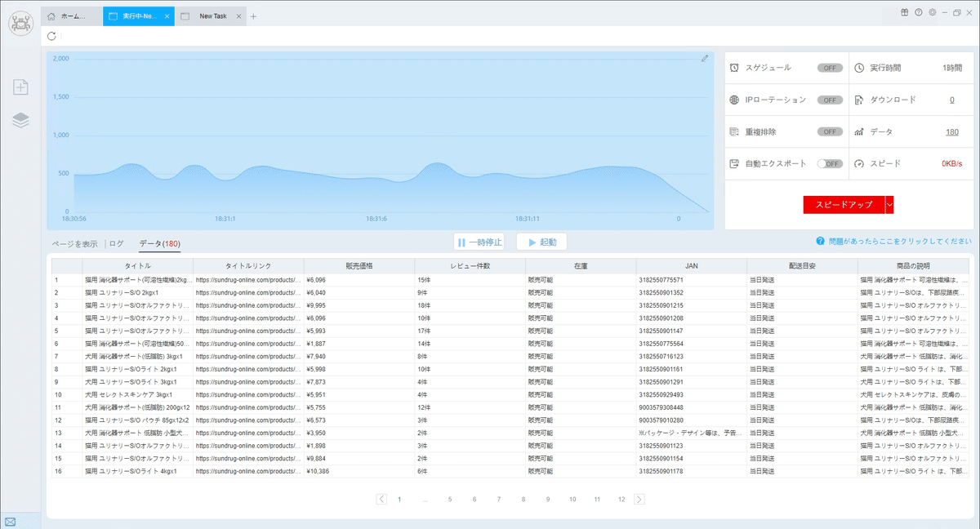Click the refresh icon below the tabs
Image resolution: width=980 pixels, height=529 pixels.
tap(52, 36)
